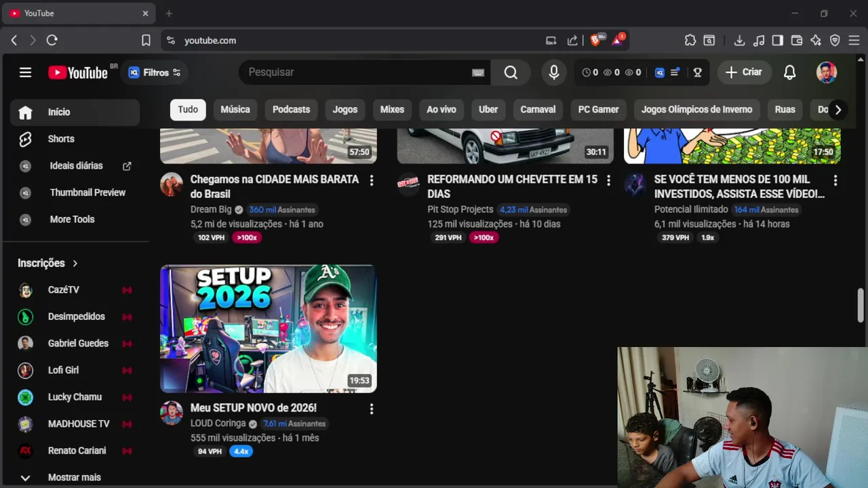The image size is (868, 488).
Task: Select the Ao vivo filter chip
Action: tap(441, 110)
